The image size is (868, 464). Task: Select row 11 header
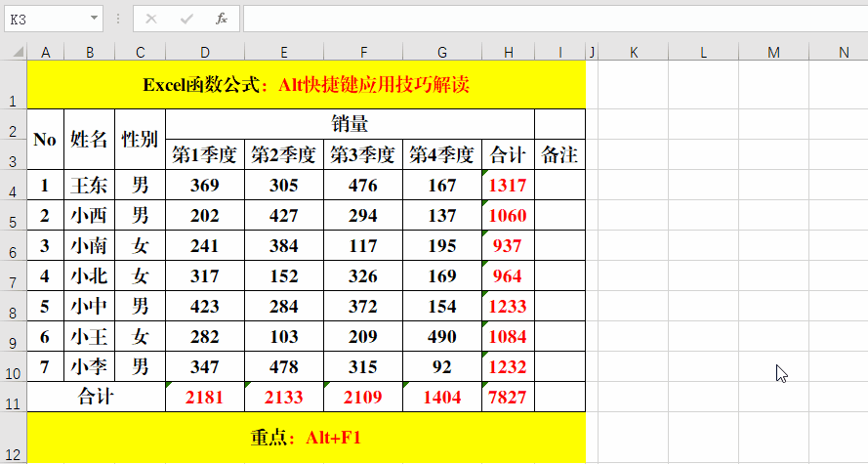click(14, 397)
